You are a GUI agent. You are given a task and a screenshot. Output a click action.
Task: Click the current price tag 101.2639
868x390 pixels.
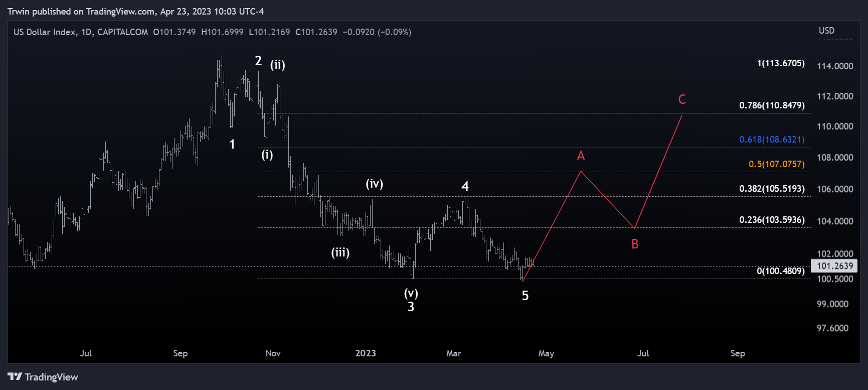834,266
